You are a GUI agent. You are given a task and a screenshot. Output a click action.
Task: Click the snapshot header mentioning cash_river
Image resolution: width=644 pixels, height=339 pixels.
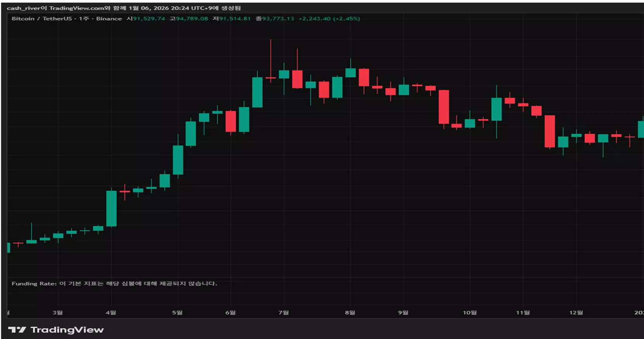(124, 8)
